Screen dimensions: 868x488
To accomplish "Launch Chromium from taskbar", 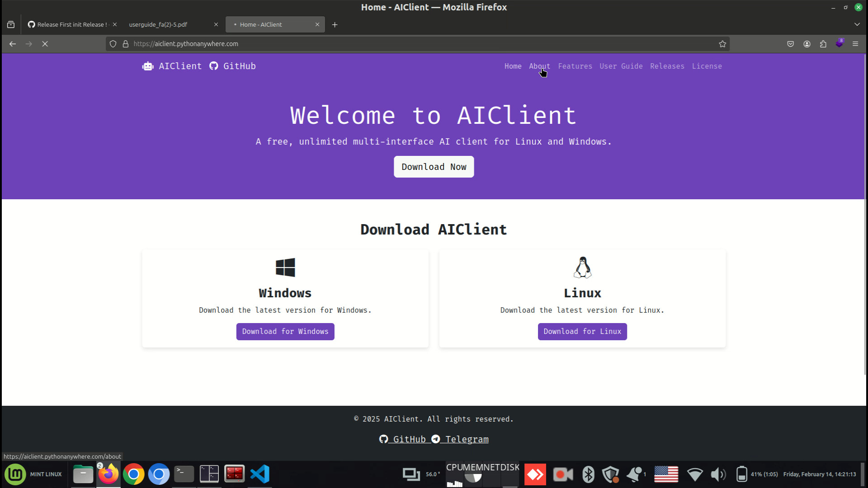I will [x=159, y=474].
